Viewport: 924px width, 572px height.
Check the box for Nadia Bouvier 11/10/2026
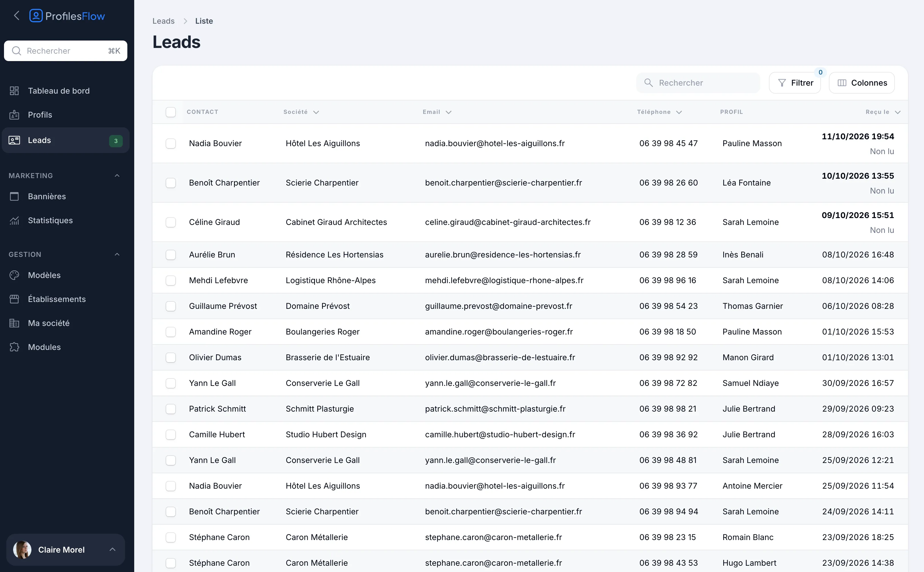coord(171,143)
